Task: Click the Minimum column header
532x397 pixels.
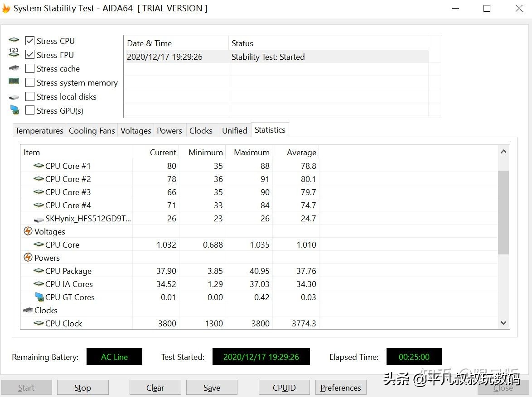Action: point(202,153)
